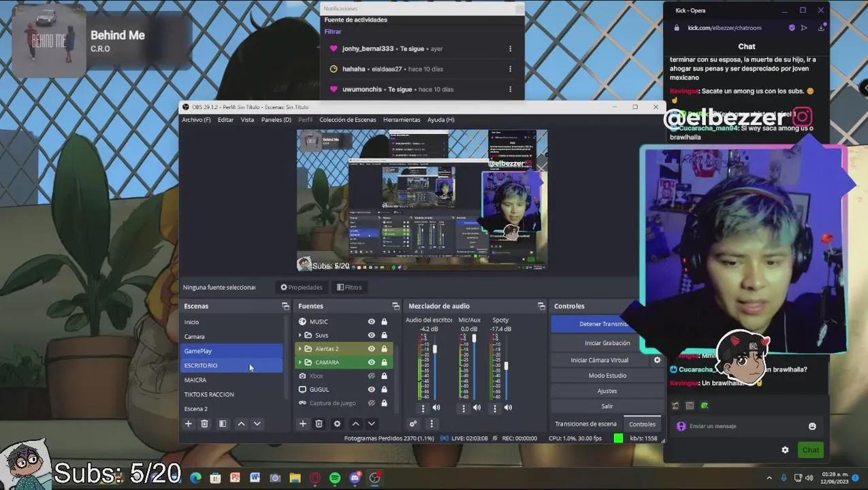
Task: Click the Mic/Aux options kebab menu icon
Action: pos(463,408)
